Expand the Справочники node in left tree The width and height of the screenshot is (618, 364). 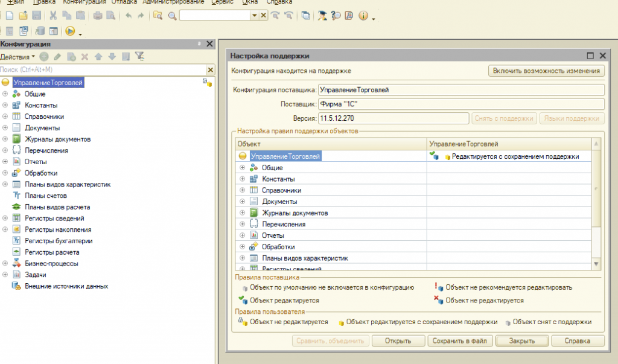pyautogui.click(x=5, y=117)
